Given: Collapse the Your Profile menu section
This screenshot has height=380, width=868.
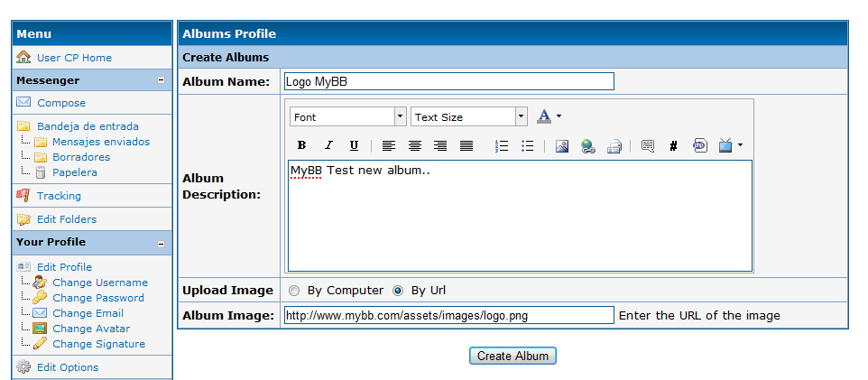Looking at the screenshot, I should (162, 244).
